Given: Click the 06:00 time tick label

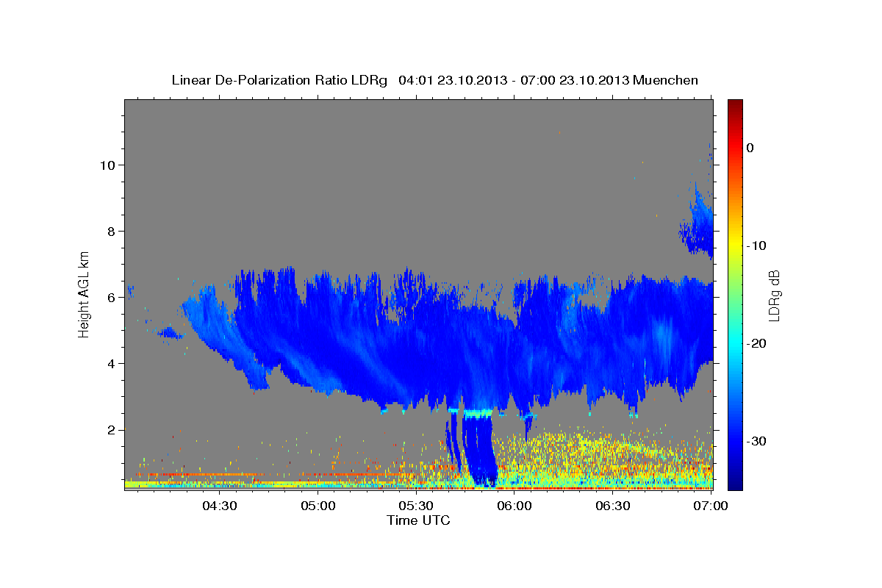Looking at the screenshot, I should pos(514,506).
